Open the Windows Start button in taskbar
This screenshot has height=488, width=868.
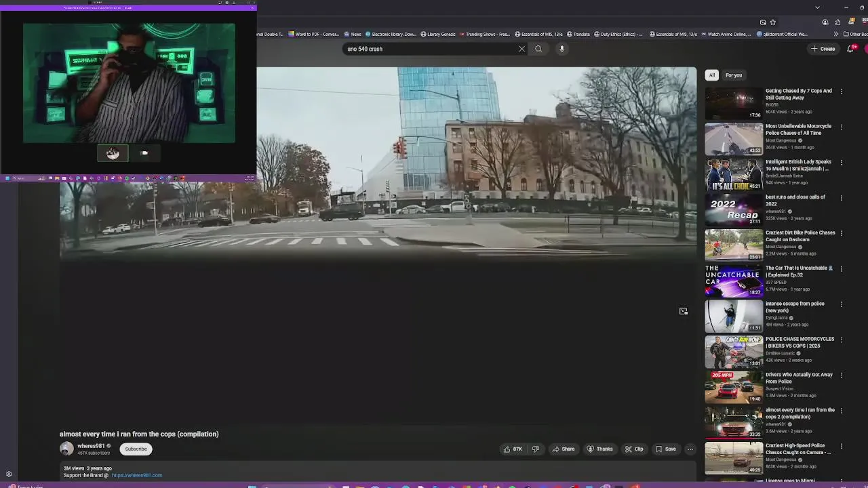(252, 486)
